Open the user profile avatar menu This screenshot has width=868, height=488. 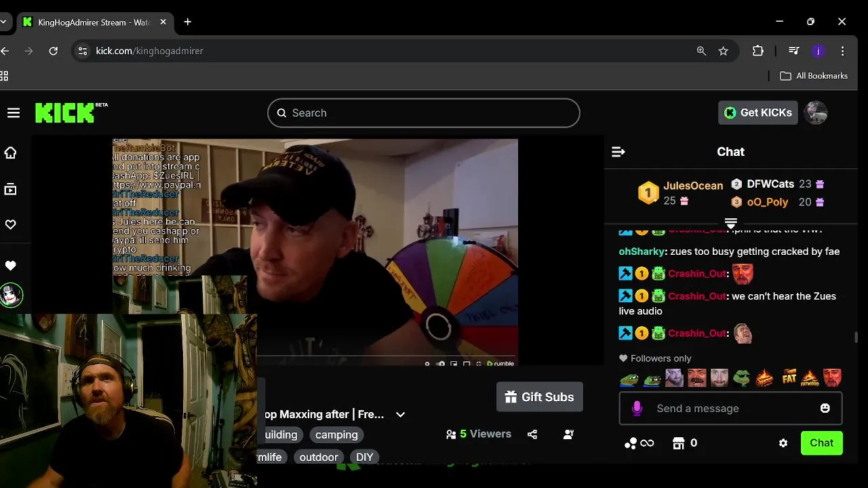click(x=816, y=113)
